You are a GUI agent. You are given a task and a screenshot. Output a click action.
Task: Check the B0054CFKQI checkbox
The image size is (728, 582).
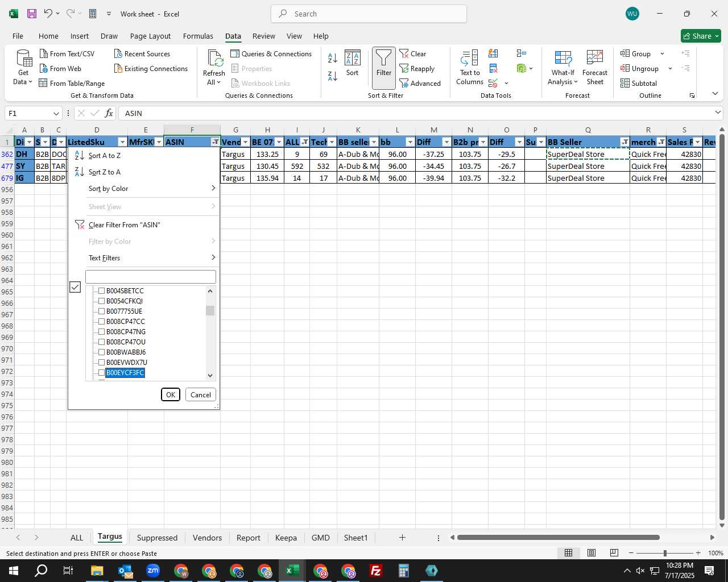(102, 301)
